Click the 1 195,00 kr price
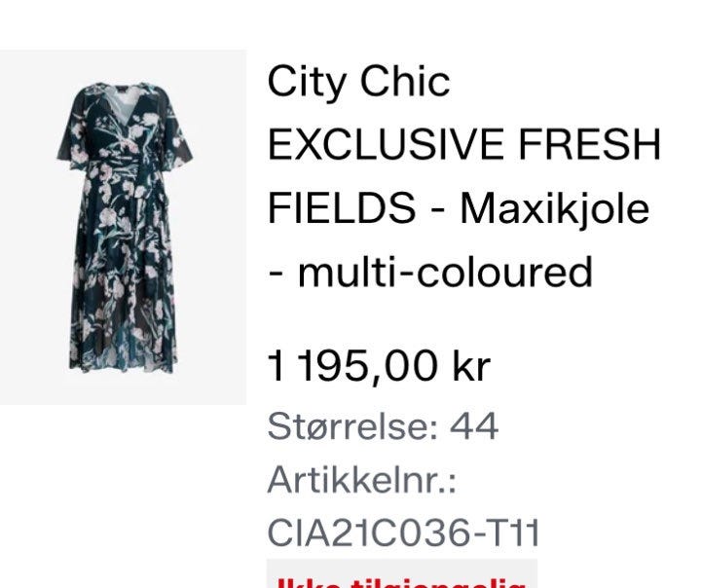The height and width of the screenshot is (588, 702). point(379,366)
